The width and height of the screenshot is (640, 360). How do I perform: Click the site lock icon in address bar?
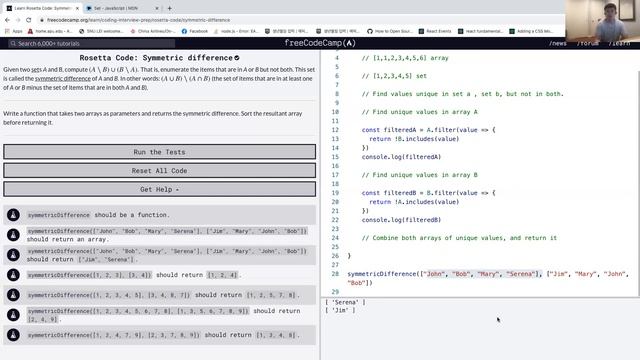pyautogui.click(x=42, y=20)
